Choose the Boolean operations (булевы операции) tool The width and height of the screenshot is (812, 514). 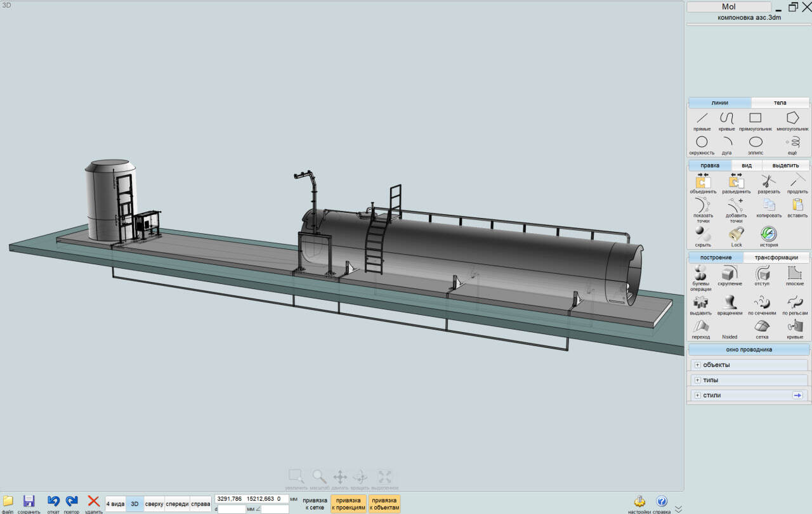[700, 274]
